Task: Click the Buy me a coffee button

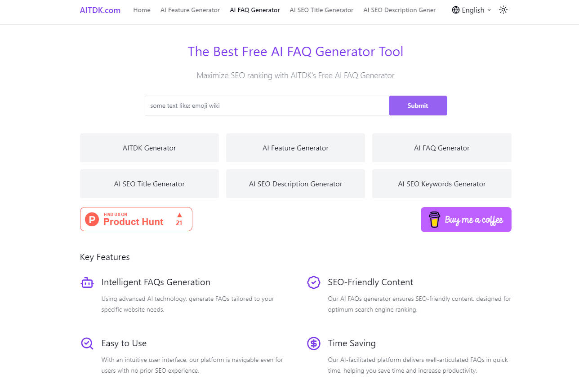Action: (466, 220)
